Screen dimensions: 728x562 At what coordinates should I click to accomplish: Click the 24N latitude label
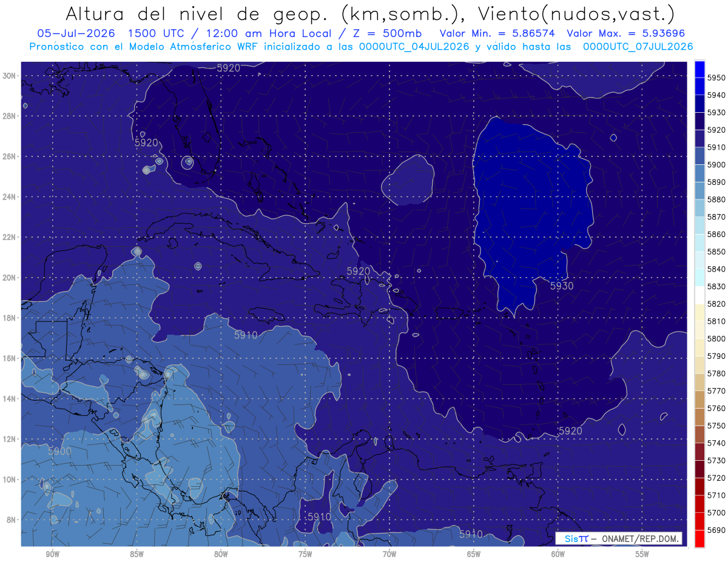click(9, 197)
